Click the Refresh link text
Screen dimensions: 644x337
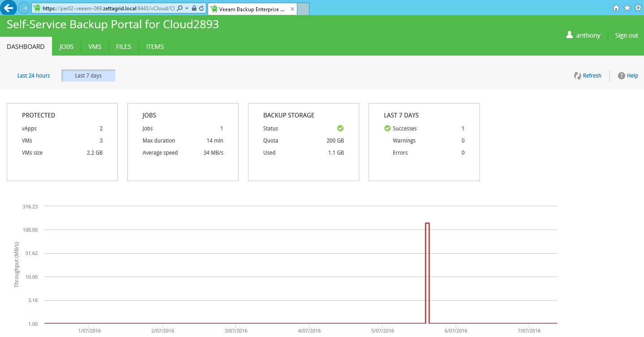592,76
